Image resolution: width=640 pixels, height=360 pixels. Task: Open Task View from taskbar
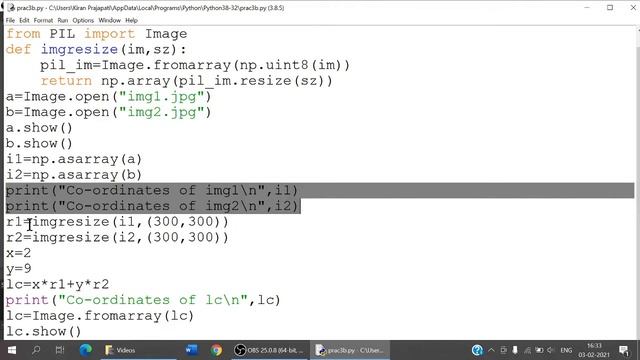60,350
